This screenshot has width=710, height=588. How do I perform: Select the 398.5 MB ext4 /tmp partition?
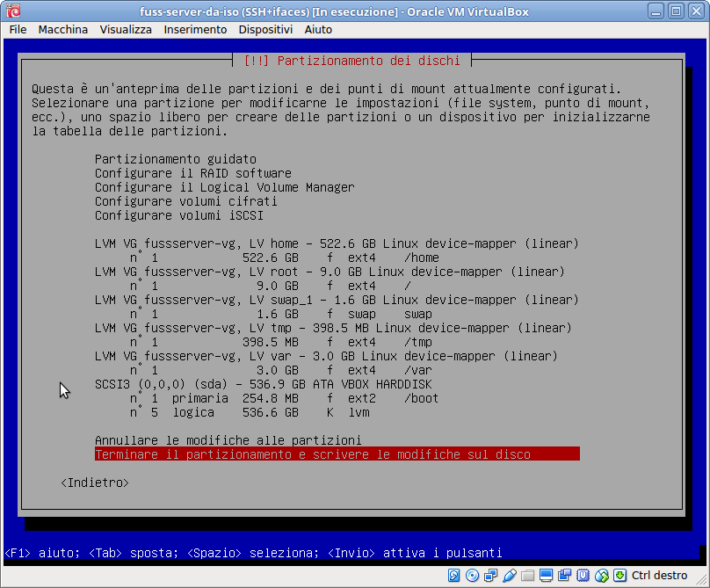[x=281, y=342]
